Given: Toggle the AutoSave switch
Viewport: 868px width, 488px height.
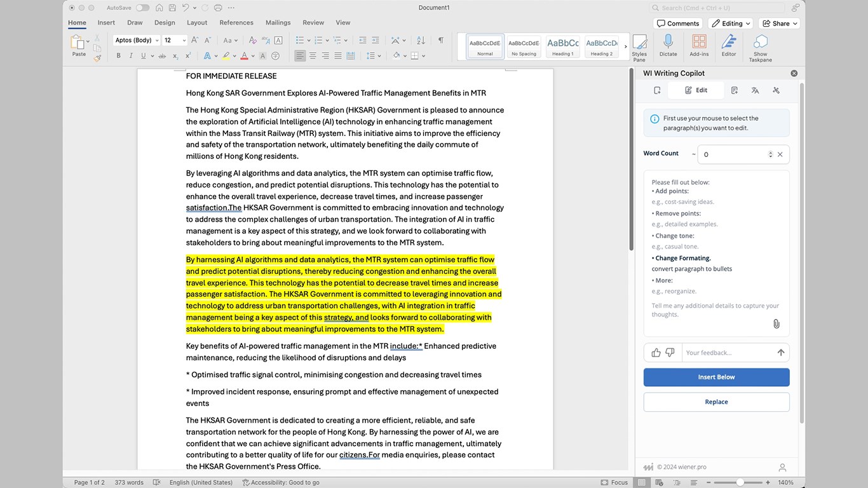Looking at the screenshot, I should (x=142, y=8).
